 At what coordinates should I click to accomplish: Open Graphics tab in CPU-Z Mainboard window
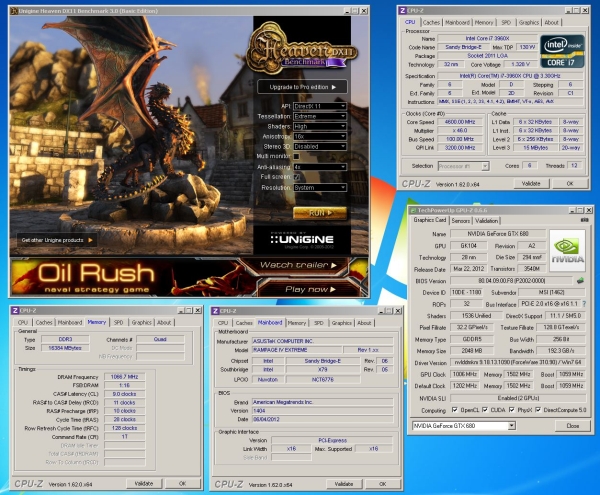point(341,323)
